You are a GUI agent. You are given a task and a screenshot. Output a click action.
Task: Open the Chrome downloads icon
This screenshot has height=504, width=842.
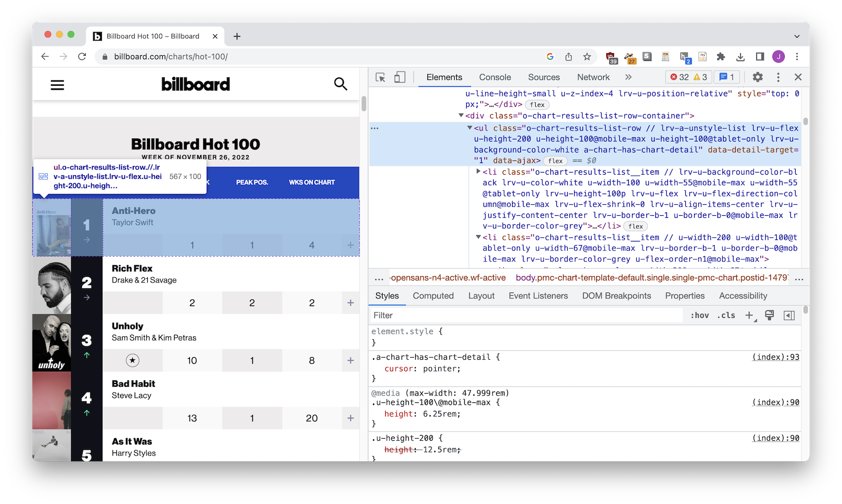(740, 56)
